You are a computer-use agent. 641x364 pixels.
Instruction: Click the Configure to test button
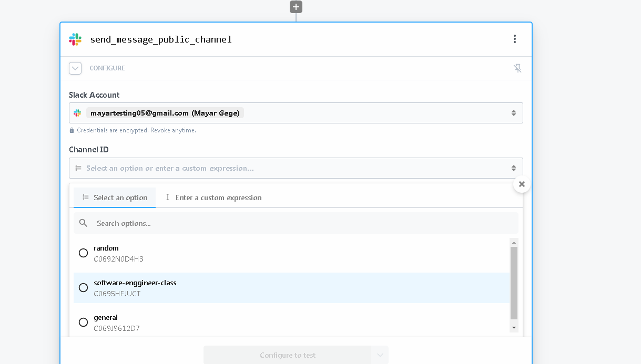288,355
